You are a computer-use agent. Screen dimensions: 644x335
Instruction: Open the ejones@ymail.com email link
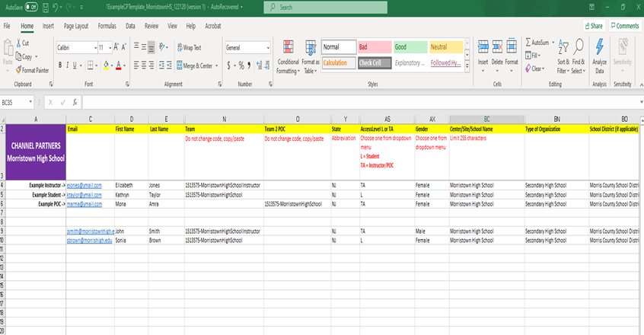(x=84, y=185)
